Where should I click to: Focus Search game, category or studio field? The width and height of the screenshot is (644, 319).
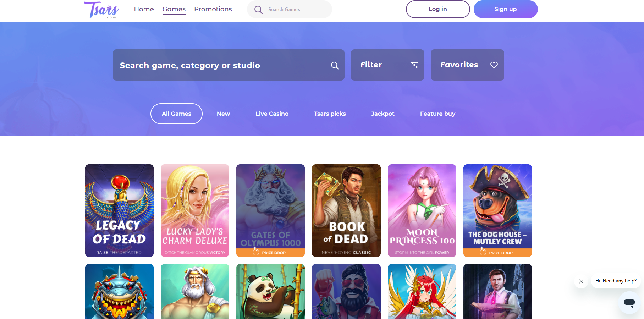pos(229,65)
